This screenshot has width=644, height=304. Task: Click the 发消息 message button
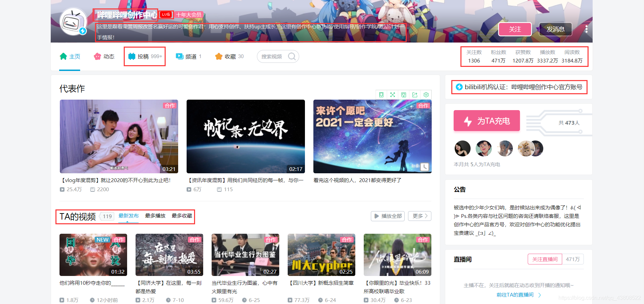coord(555,29)
